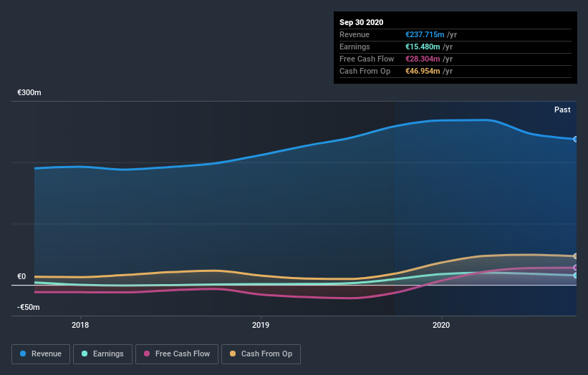Screen dimensions: 588x375
Task: Toggle the Cash From Op legend button
Action: click(261, 354)
